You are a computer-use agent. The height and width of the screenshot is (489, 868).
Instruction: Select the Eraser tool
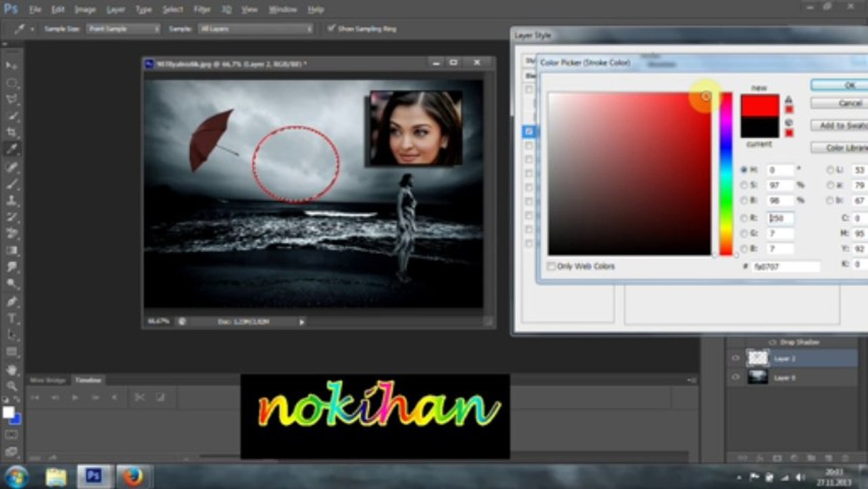12,234
